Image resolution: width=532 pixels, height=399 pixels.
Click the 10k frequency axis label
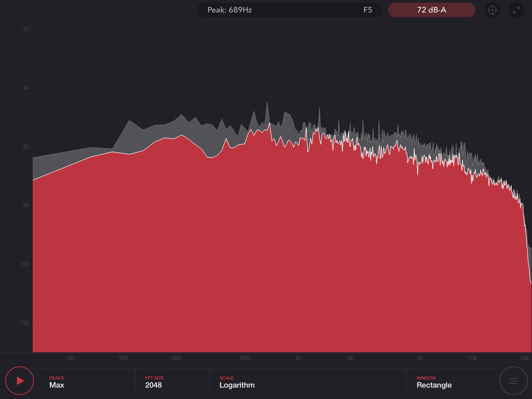472,358
